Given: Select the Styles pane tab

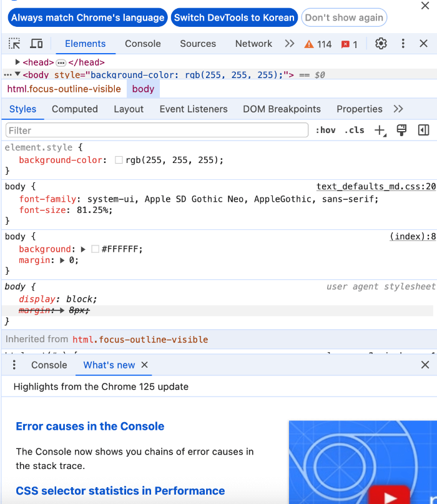Looking at the screenshot, I should (22, 109).
